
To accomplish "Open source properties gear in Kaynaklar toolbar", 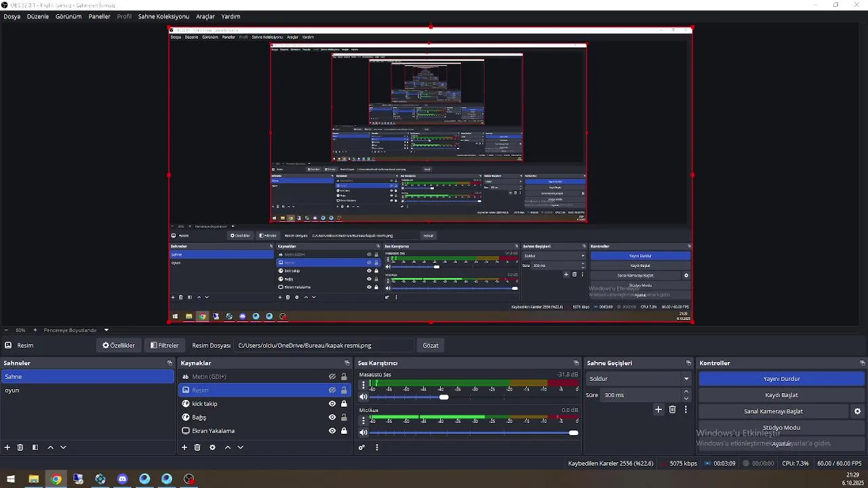I will point(212,447).
